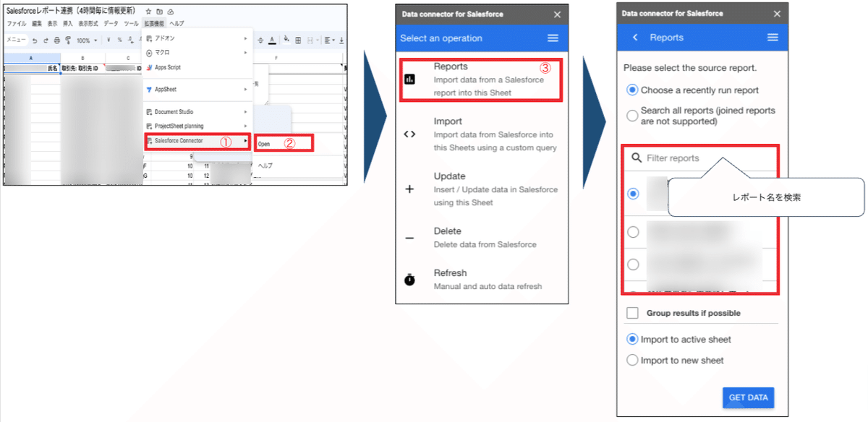Open the 挿入 menu
This screenshot has width=868, height=422.
68,24
